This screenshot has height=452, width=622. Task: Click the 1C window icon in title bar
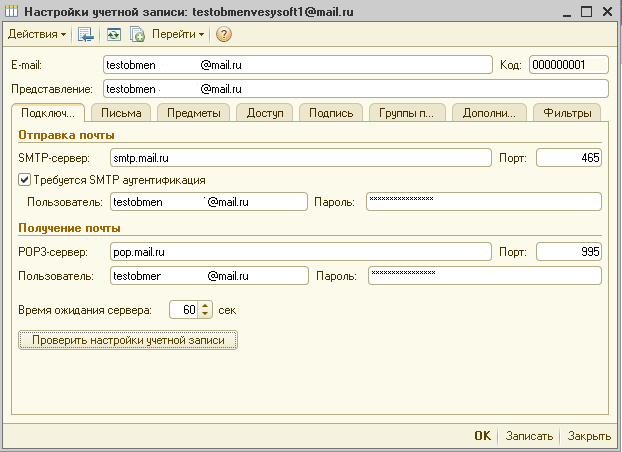(x=11, y=11)
